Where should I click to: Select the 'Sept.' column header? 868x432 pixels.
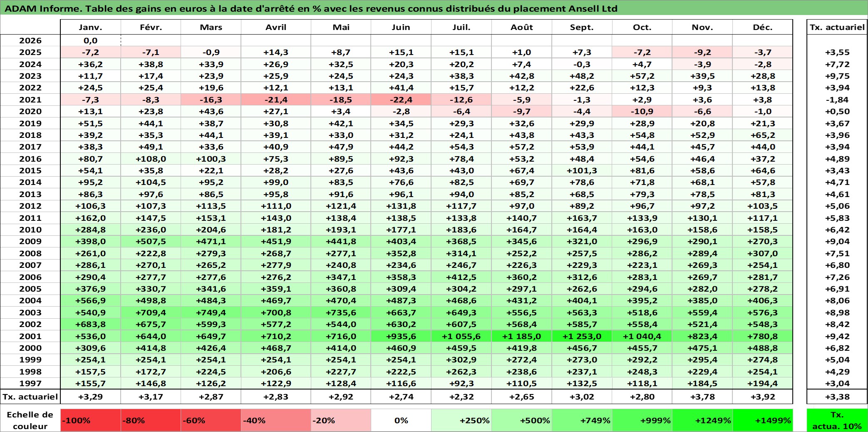coord(582,27)
